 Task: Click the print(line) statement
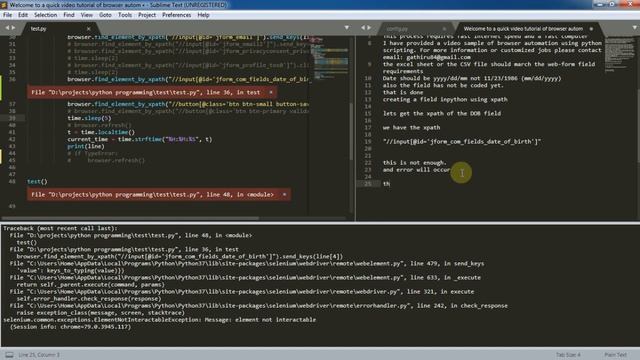coord(86,146)
